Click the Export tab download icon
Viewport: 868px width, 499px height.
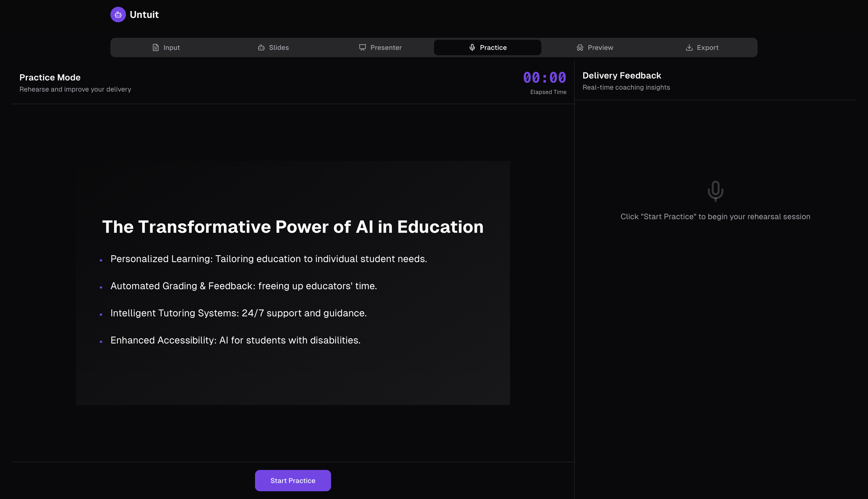689,47
